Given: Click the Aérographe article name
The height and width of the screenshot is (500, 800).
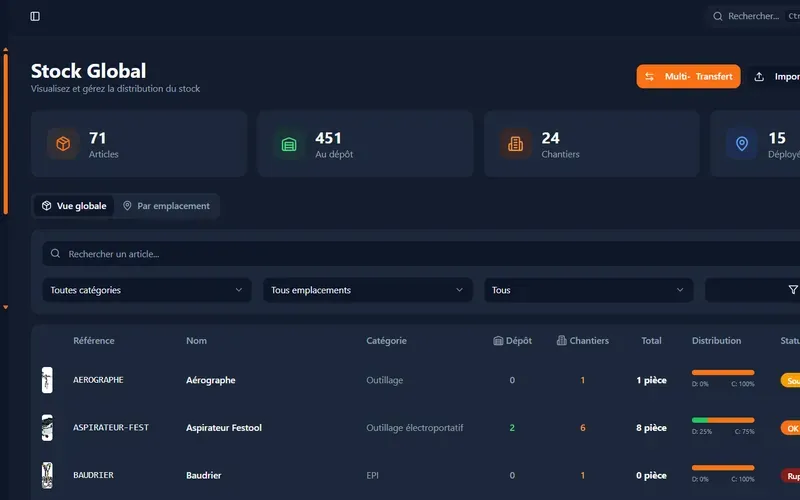Looking at the screenshot, I should coord(211,380).
